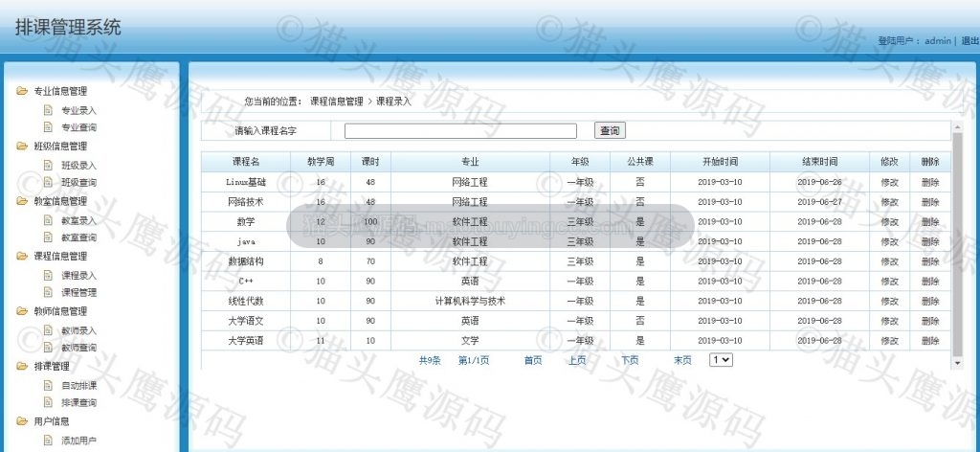Viewport: 980px width, 452px height.
Task: Click document icon beside 排课查询
Action: click(48, 402)
